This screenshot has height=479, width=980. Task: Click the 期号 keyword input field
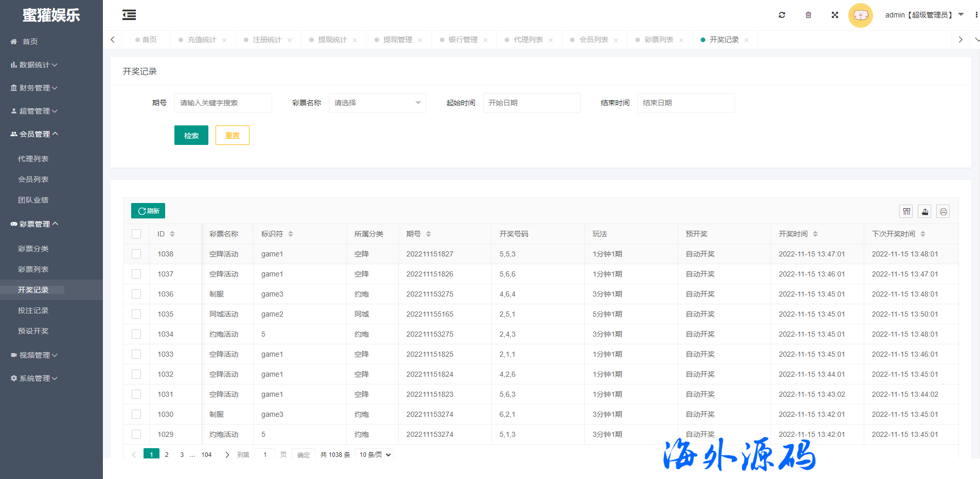(x=223, y=103)
